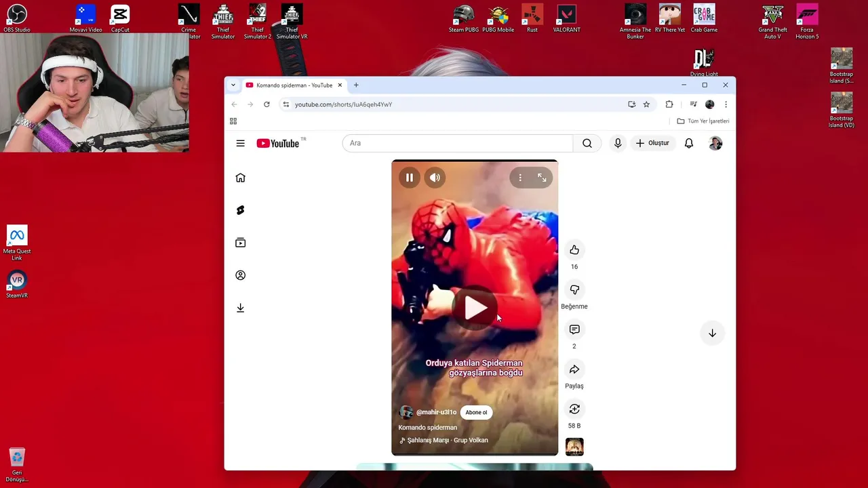Go back in Chrome

[x=234, y=104]
